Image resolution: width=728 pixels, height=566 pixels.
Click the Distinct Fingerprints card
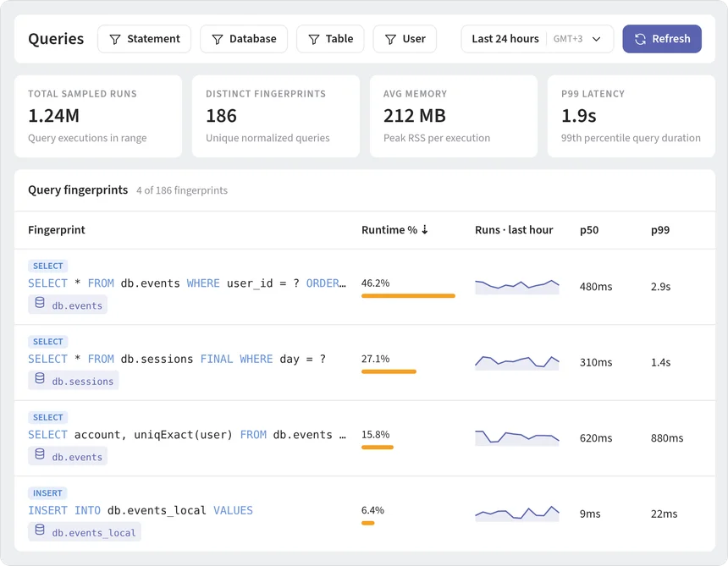point(276,116)
